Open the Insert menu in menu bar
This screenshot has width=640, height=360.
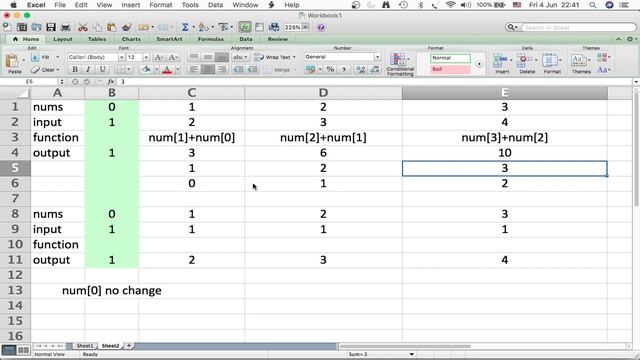point(131,5)
